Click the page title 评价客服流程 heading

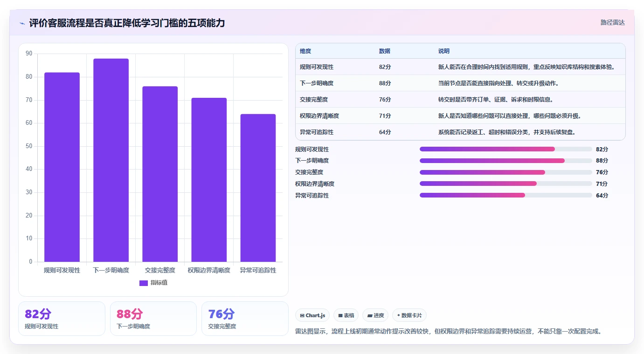(127, 23)
